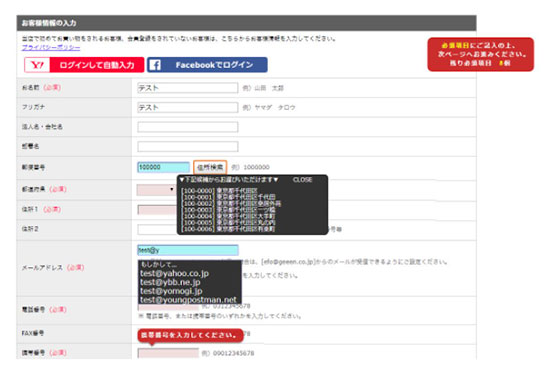Choose suggestion test@youngpostman.net
This screenshot has height=368, width=550.
(x=188, y=300)
